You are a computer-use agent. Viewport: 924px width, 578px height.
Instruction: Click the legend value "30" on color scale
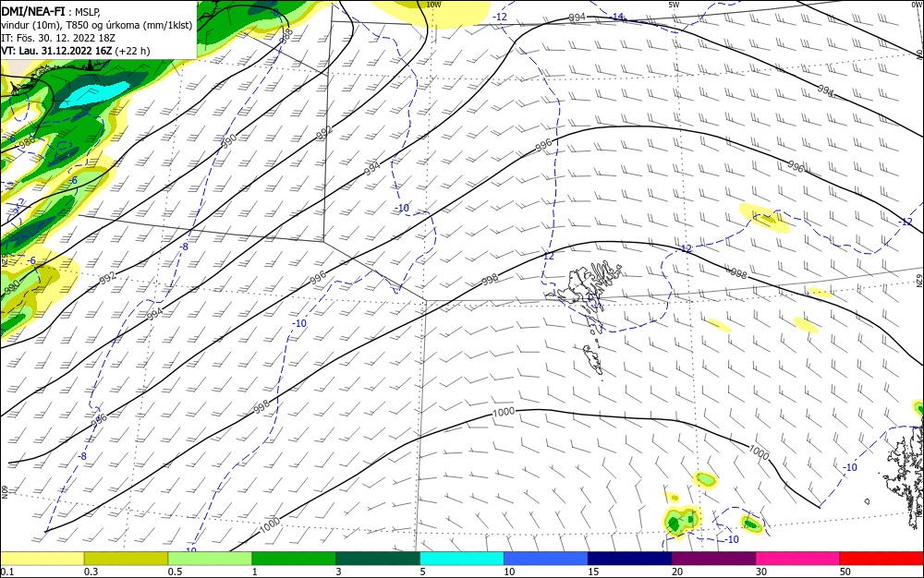(761, 572)
